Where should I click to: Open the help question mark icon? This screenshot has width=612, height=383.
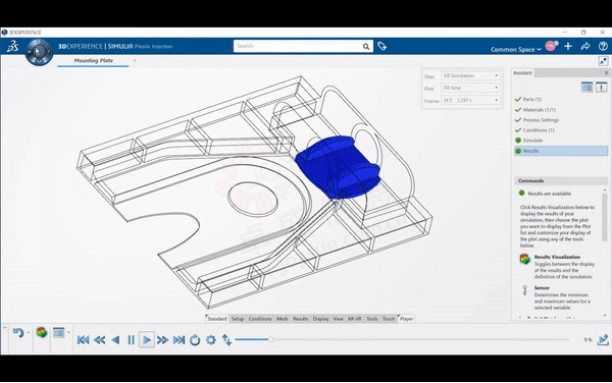603,46
